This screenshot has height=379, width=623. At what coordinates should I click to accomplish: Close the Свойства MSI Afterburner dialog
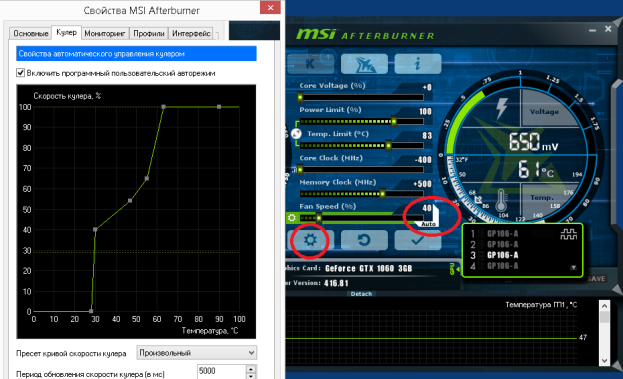pos(270,7)
